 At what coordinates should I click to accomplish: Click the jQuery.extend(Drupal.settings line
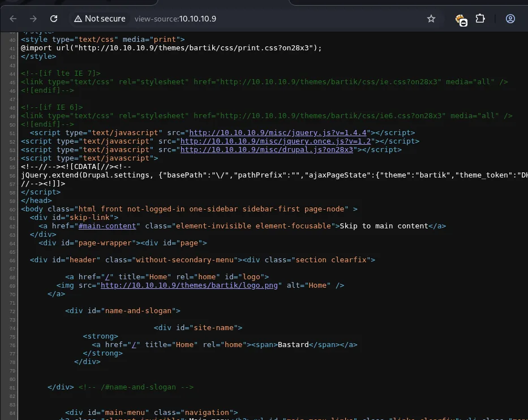point(274,175)
